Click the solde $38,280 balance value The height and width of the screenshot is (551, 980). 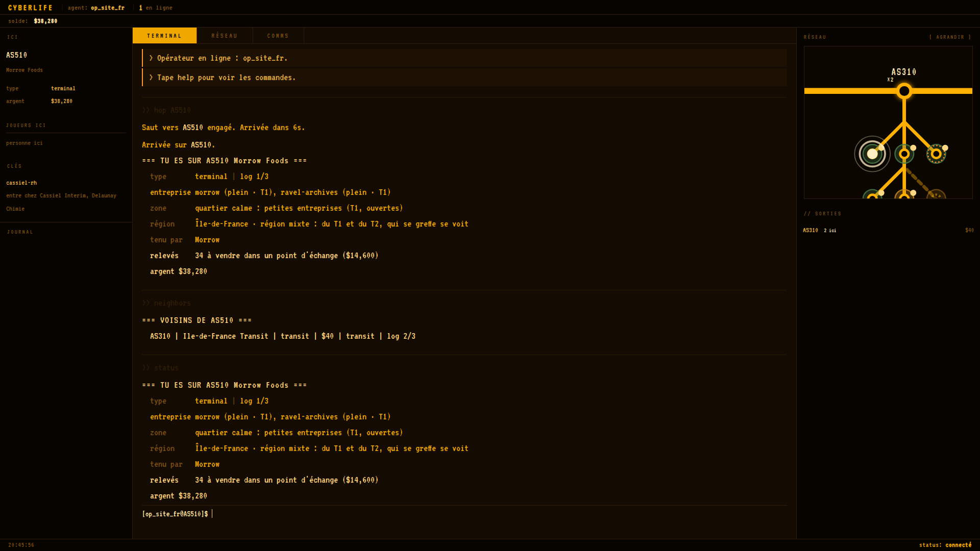click(45, 21)
